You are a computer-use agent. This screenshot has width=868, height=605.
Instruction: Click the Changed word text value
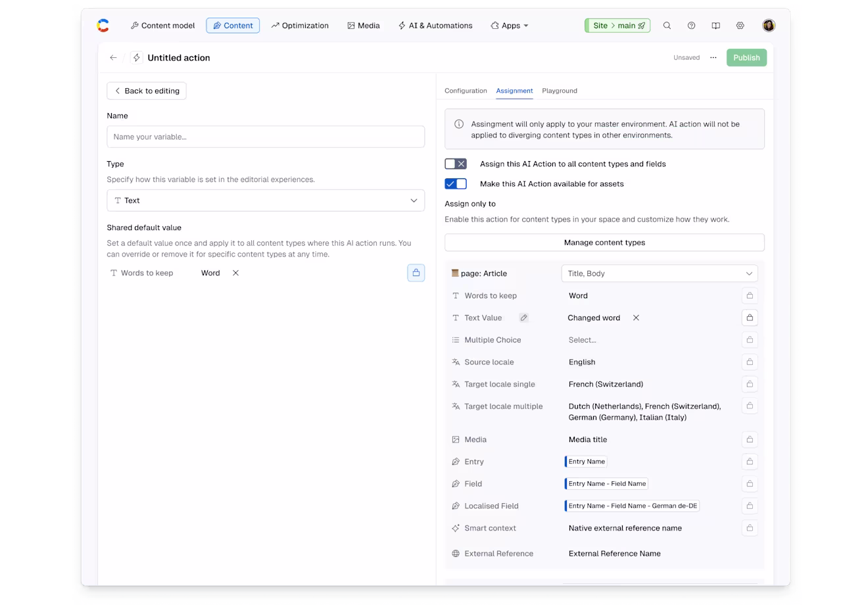pyautogui.click(x=594, y=318)
